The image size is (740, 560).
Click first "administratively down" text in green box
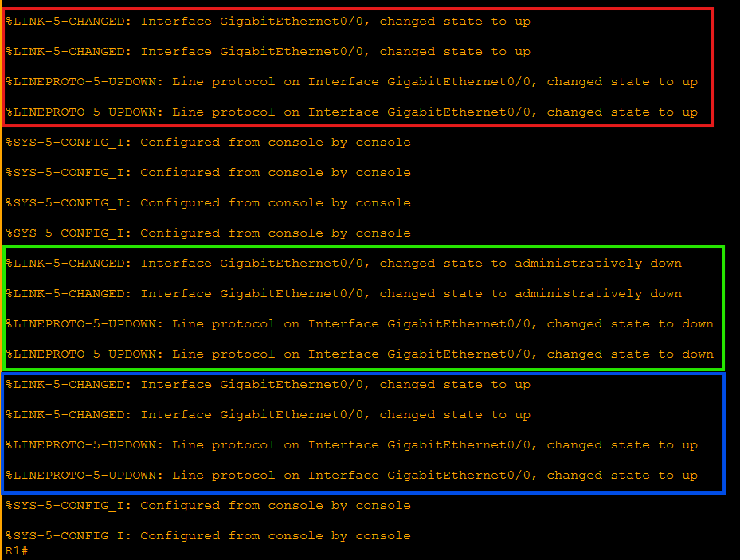(597, 264)
